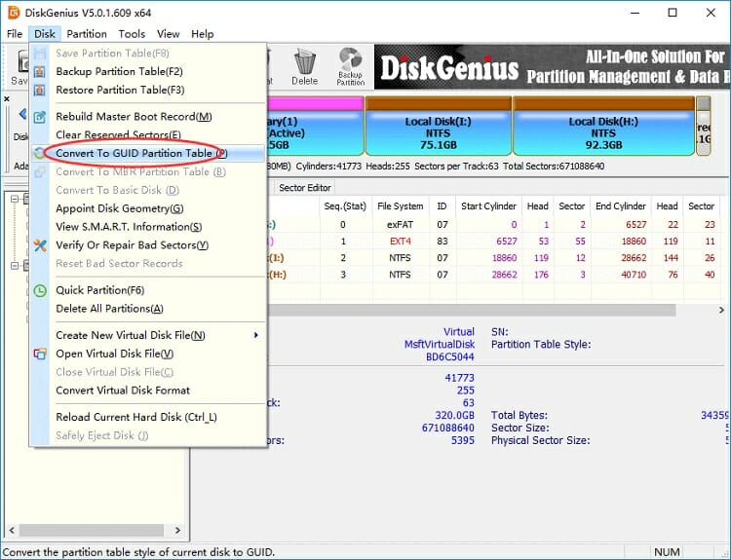Image resolution: width=731 pixels, height=560 pixels.
Task: Expand Create New Virtual Disk File submenu arrow
Action: coord(256,336)
